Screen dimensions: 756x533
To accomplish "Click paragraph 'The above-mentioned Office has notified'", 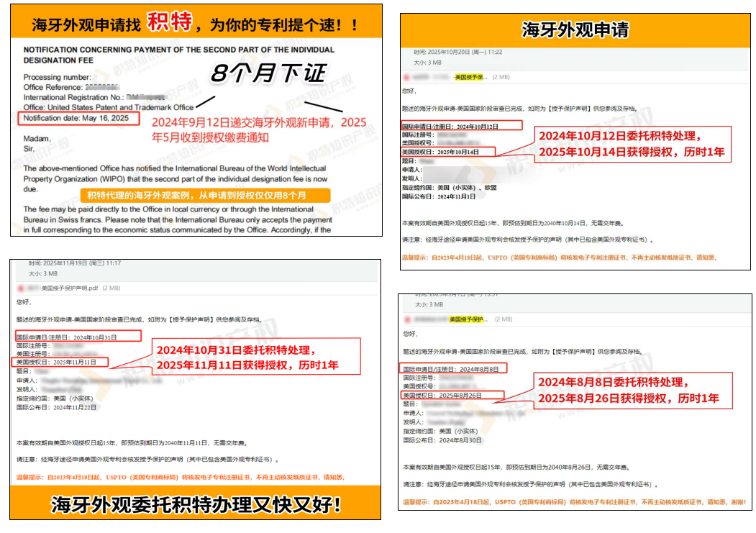I will (x=176, y=178).
